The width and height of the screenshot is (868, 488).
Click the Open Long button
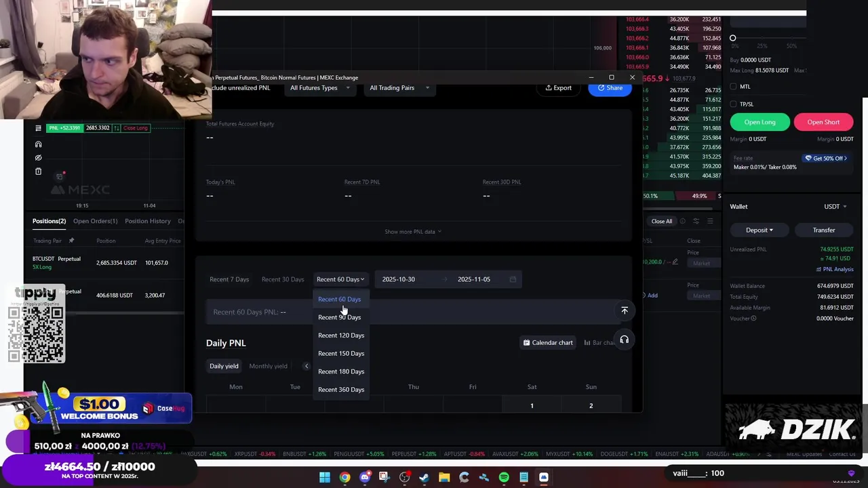tap(759, 122)
